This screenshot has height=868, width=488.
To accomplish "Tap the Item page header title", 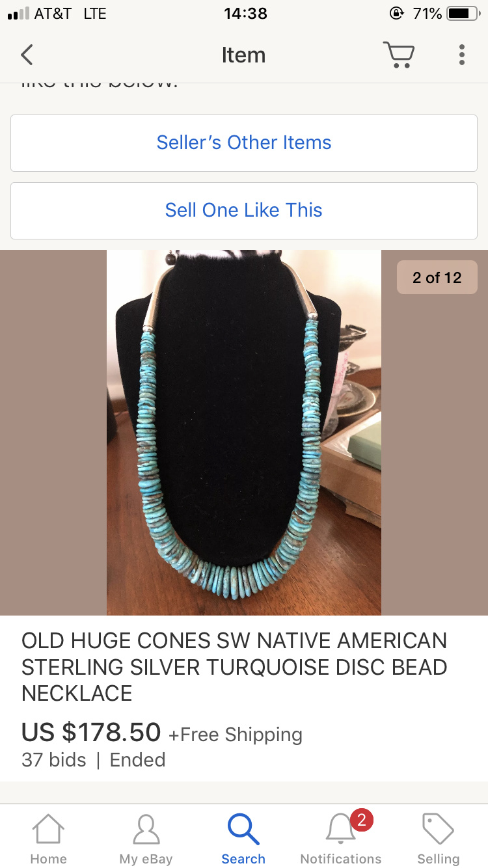I will click(243, 55).
